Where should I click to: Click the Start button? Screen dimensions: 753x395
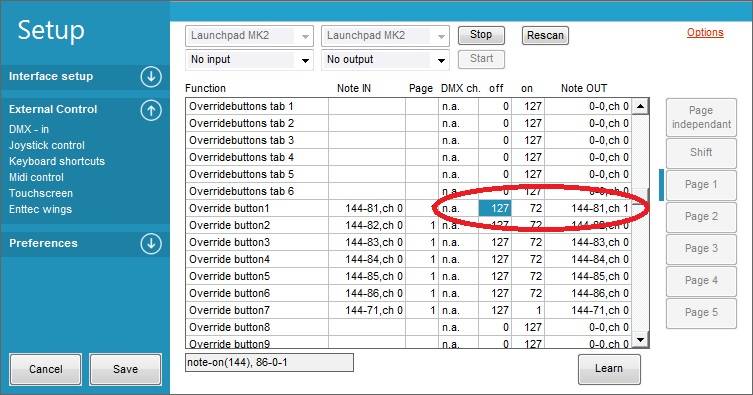(481, 59)
